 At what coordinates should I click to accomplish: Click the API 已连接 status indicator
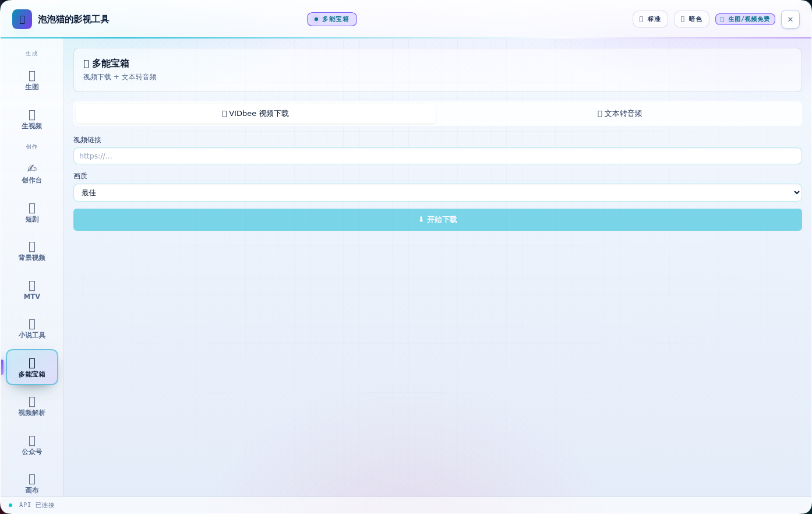tap(32, 505)
